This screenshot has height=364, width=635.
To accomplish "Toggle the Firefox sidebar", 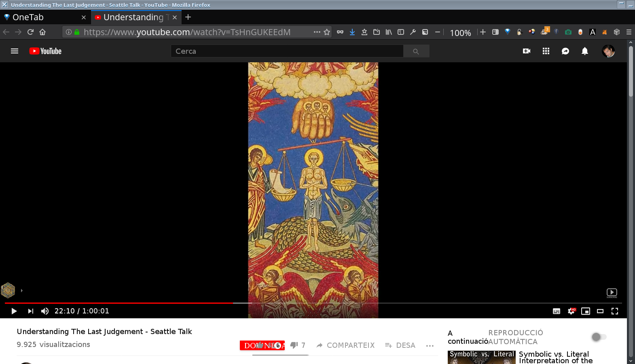I will (x=401, y=32).
